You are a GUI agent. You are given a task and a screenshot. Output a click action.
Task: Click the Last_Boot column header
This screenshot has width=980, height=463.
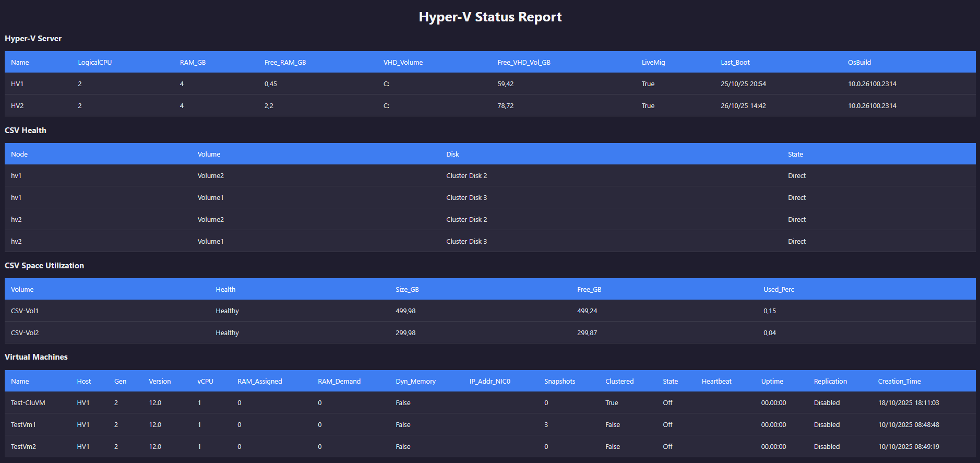coord(735,63)
